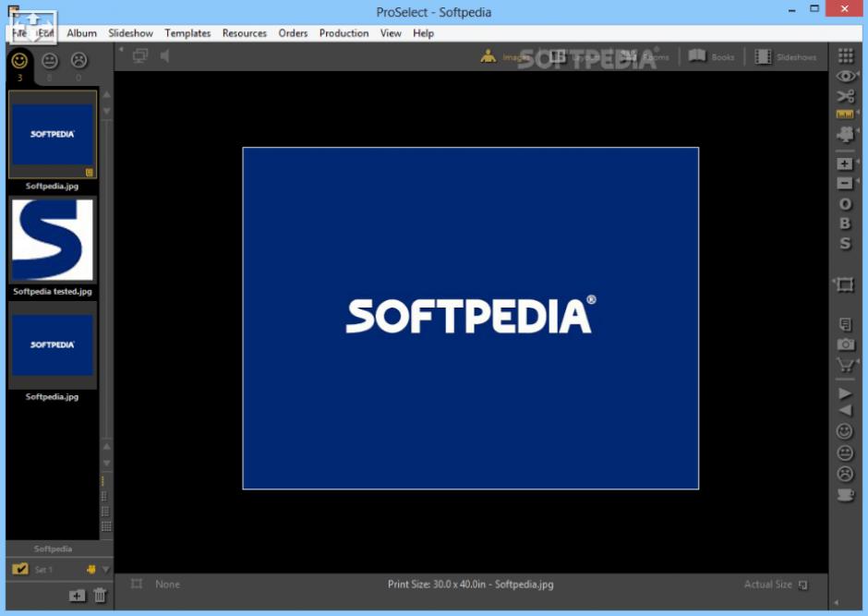Click the O button in right toolbar
The image size is (868, 616).
pos(845,204)
